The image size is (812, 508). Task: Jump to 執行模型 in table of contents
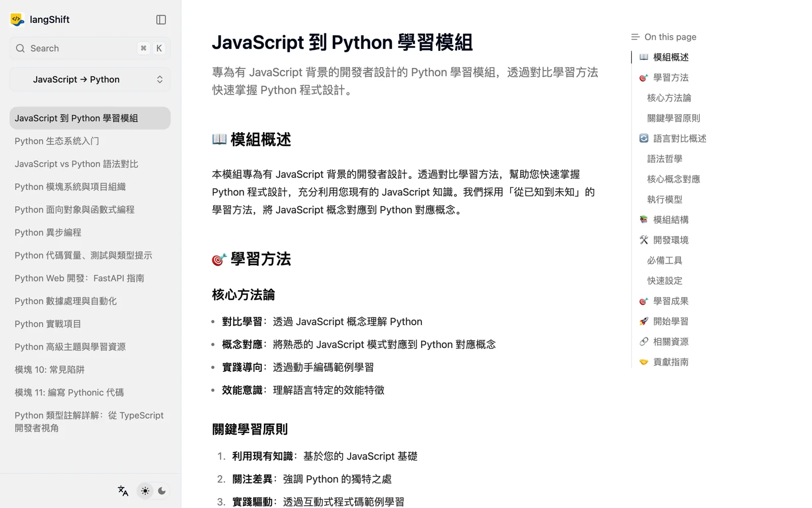(664, 200)
